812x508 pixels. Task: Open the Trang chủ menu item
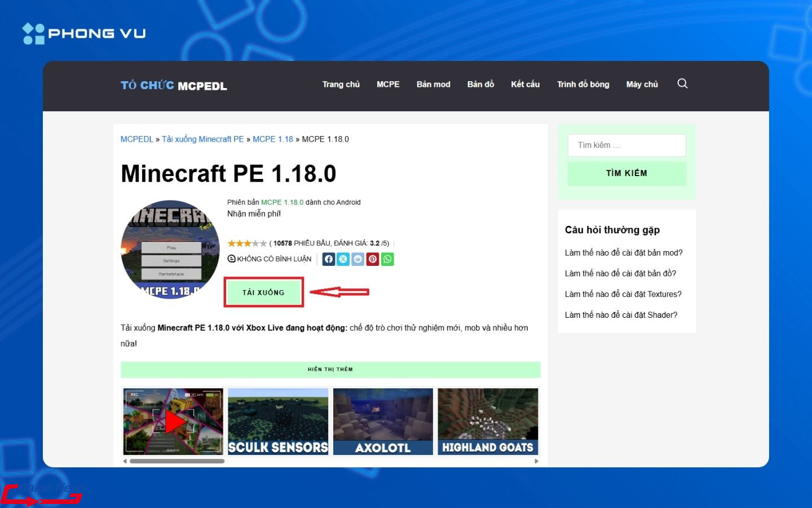341,84
